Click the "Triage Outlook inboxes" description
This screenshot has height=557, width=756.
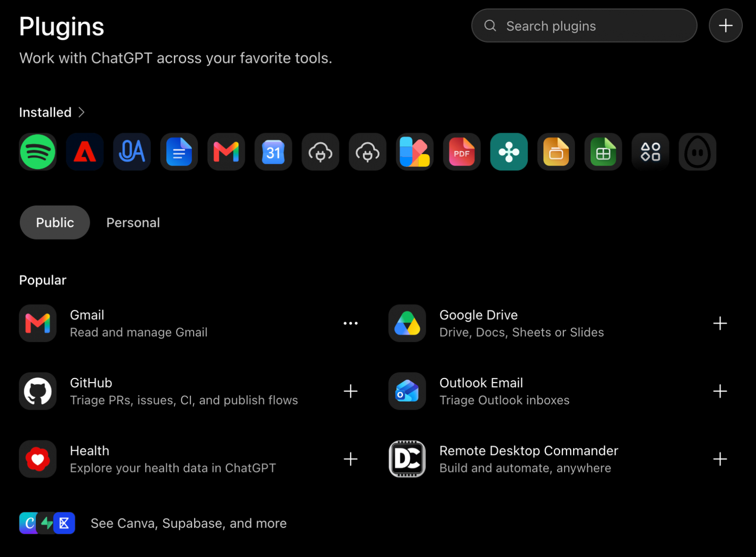[x=505, y=401]
